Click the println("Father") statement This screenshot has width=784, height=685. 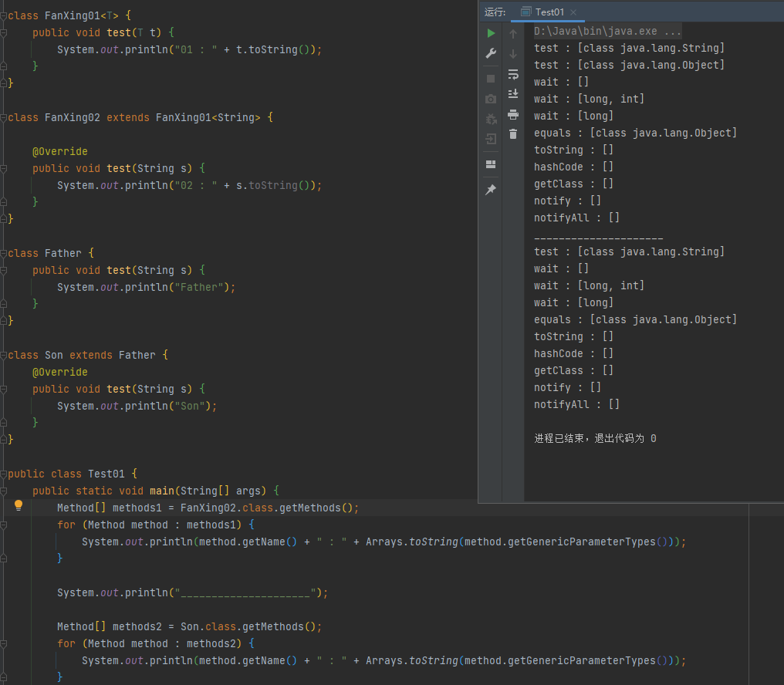pos(146,288)
